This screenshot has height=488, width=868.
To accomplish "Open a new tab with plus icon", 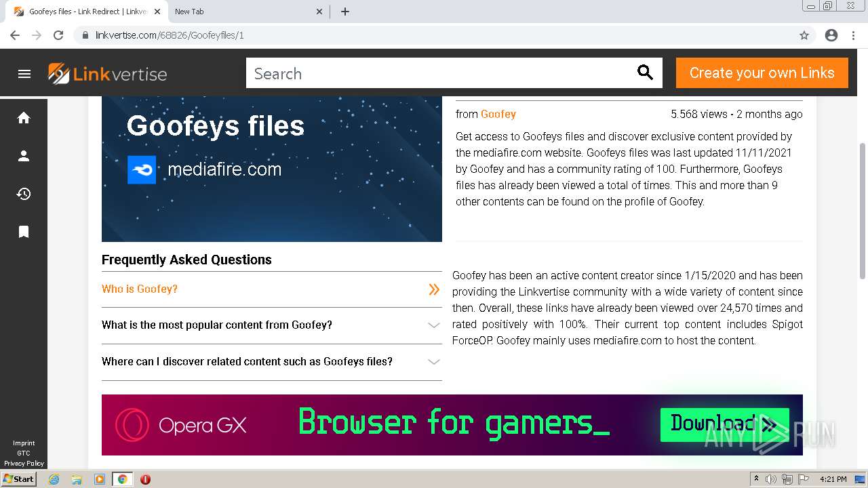I will [x=345, y=12].
